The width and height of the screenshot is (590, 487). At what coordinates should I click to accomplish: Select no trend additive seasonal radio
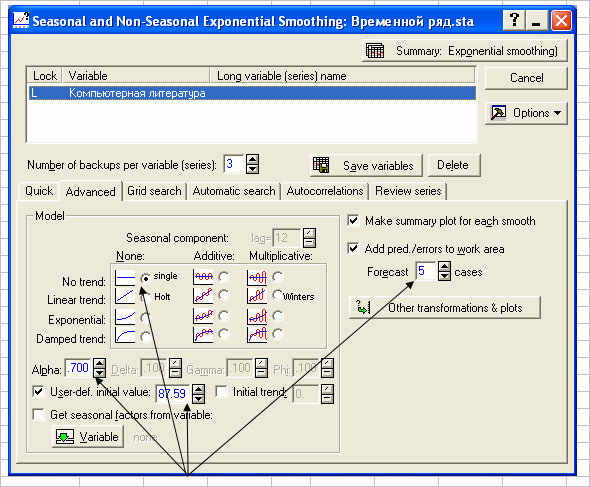tap(224, 277)
